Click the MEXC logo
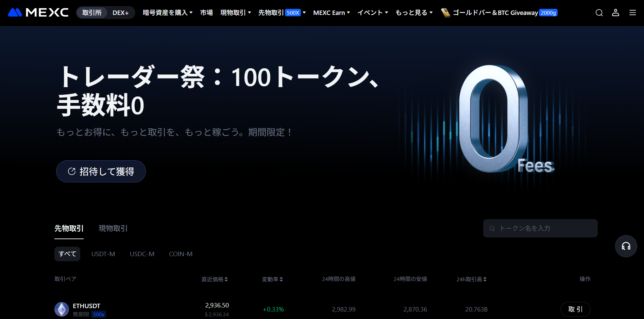The image size is (644, 319). coord(37,13)
